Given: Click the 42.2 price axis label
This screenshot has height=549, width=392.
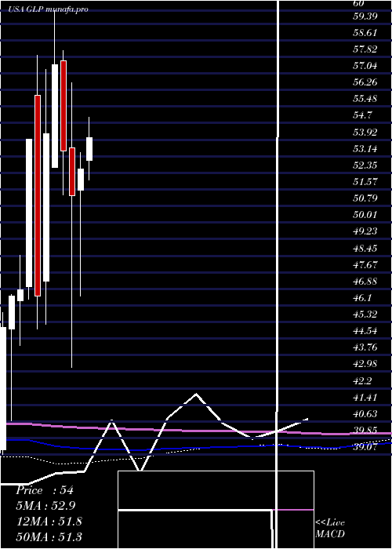Looking at the screenshot, I should point(363,380).
